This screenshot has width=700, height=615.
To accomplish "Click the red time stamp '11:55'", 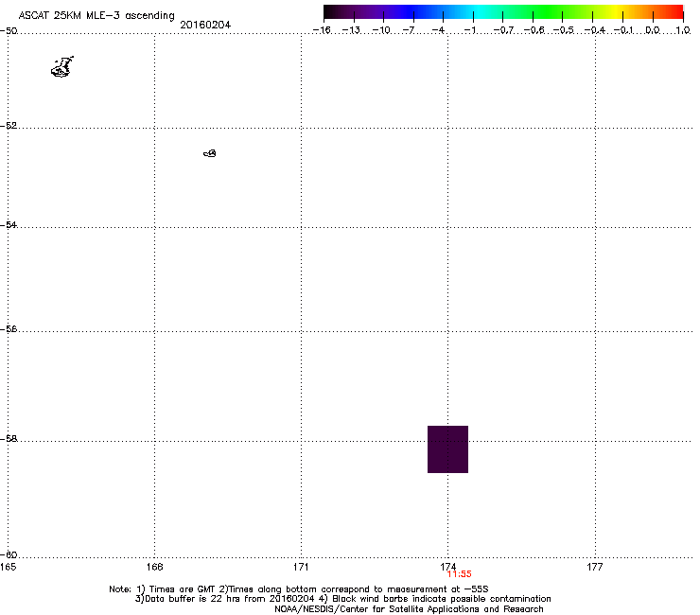I will (x=460, y=574).
